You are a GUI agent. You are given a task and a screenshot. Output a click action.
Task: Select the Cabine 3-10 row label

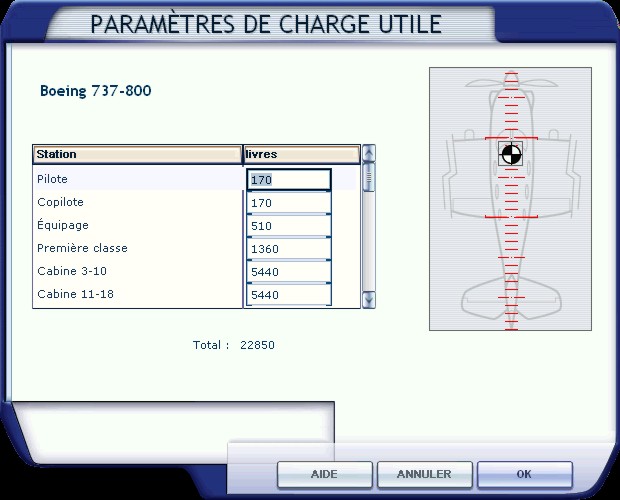tap(72, 271)
